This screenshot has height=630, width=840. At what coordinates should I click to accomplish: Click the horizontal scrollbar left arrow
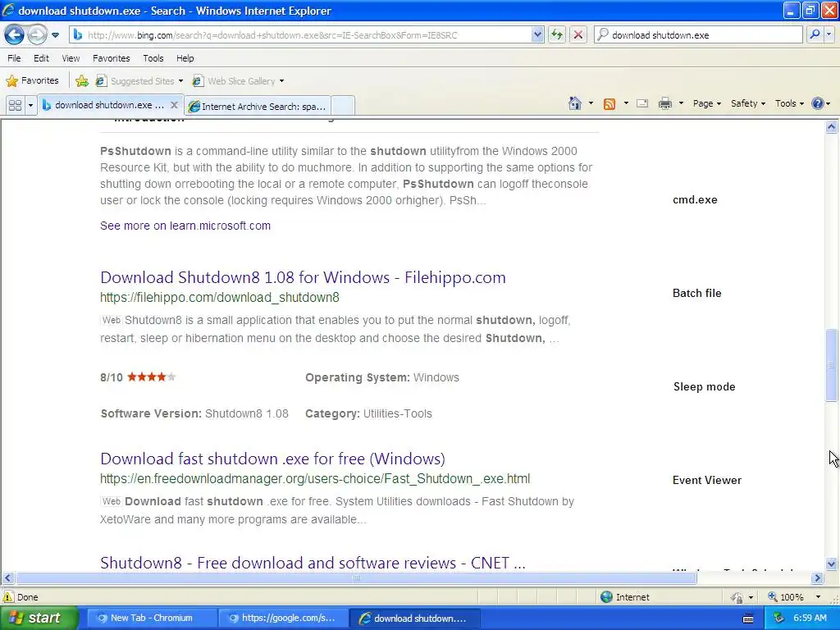(7, 578)
